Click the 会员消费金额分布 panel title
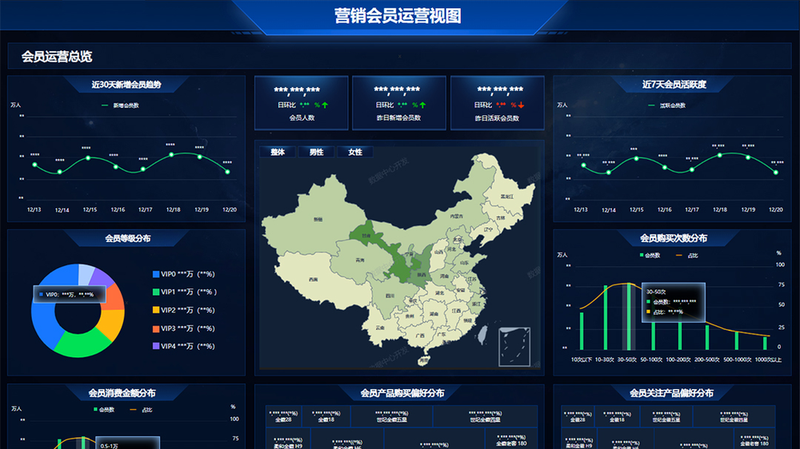The image size is (800, 449). [x=122, y=393]
